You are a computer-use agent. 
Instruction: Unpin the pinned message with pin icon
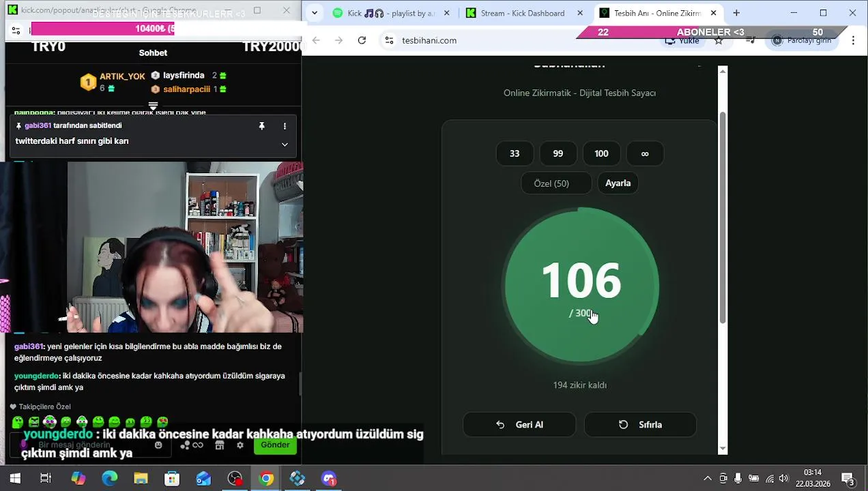click(261, 126)
